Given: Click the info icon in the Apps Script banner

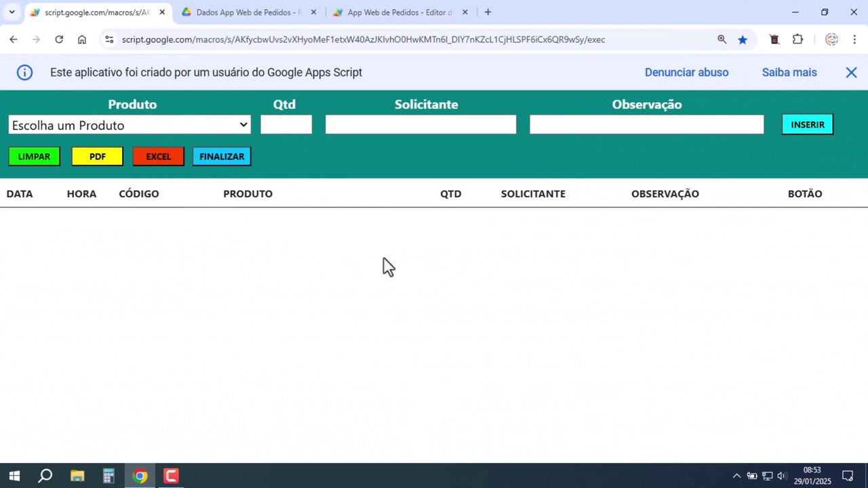Looking at the screenshot, I should tap(24, 73).
